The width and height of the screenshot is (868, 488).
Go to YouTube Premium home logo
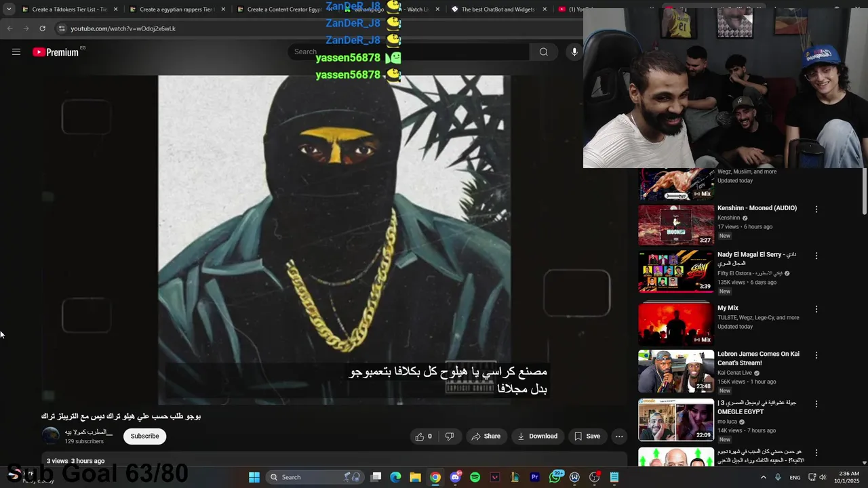coord(56,52)
